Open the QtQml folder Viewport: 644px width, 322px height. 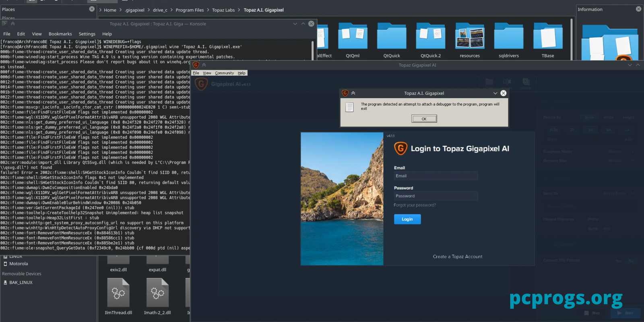[353, 40]
